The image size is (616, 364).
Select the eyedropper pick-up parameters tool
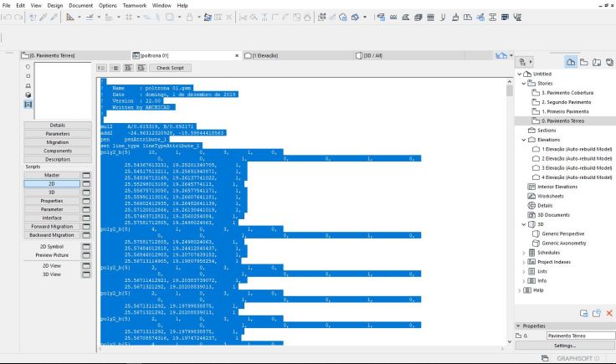44,18
